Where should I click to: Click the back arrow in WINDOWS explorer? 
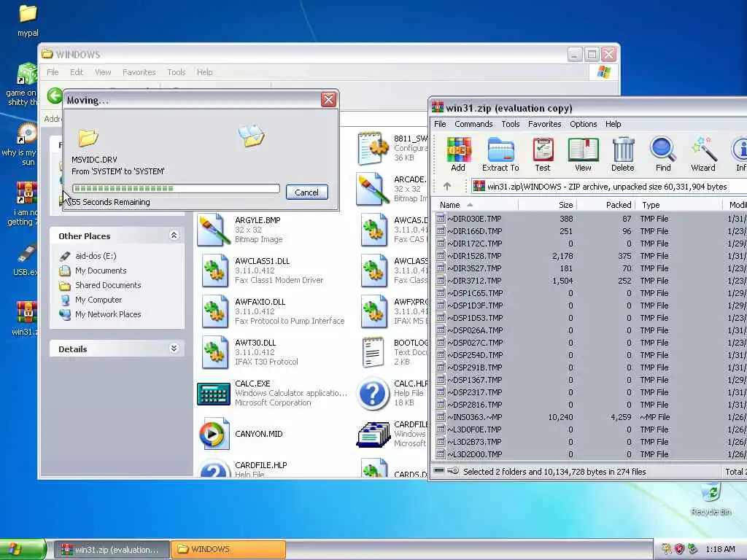click(54, 96)
